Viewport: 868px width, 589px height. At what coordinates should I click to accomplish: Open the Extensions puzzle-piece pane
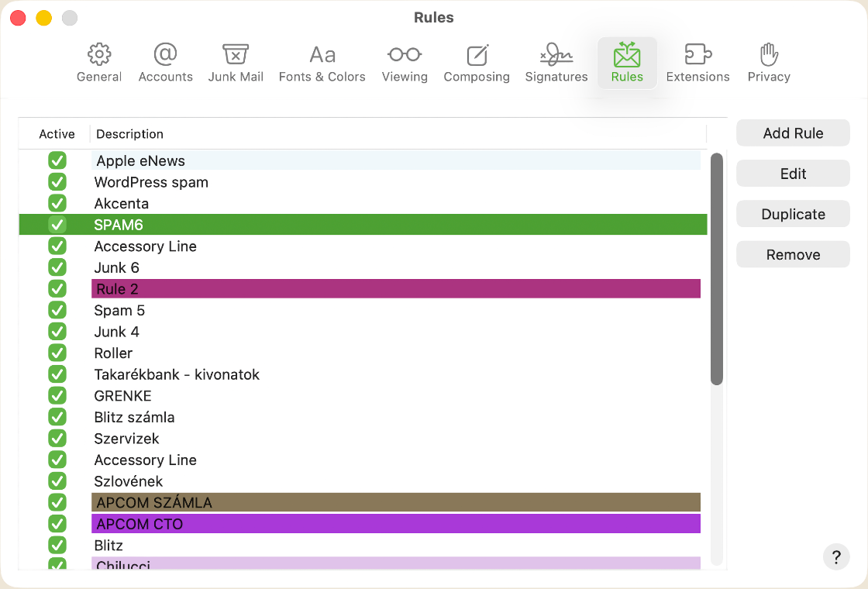pos(697,63)
